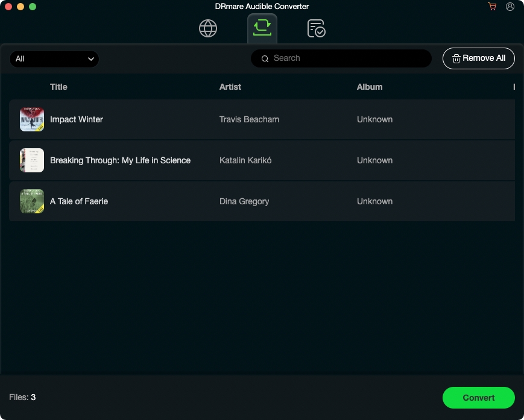Expand the All filter dropdown
The height and width of the screenshot is (420, 524).
point(54,59)
